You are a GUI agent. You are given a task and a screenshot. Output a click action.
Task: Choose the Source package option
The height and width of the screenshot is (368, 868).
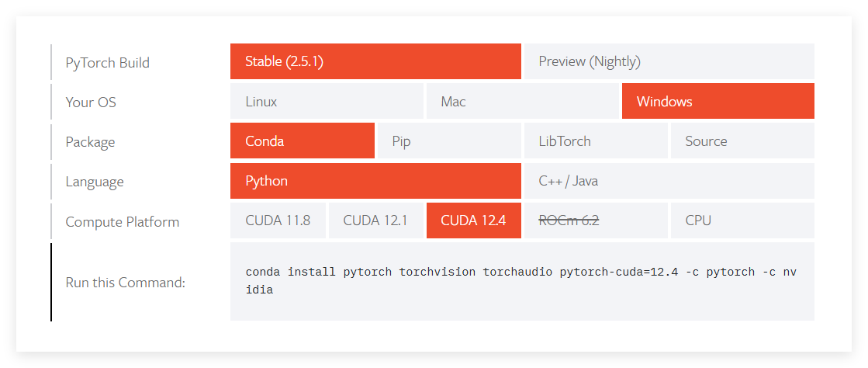[x=742, y=141]
